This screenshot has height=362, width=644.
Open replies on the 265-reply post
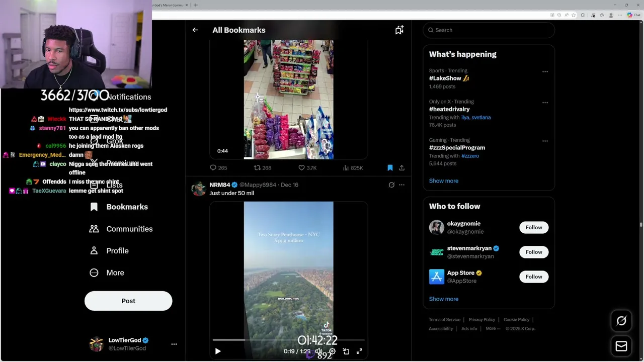(218, 168)
